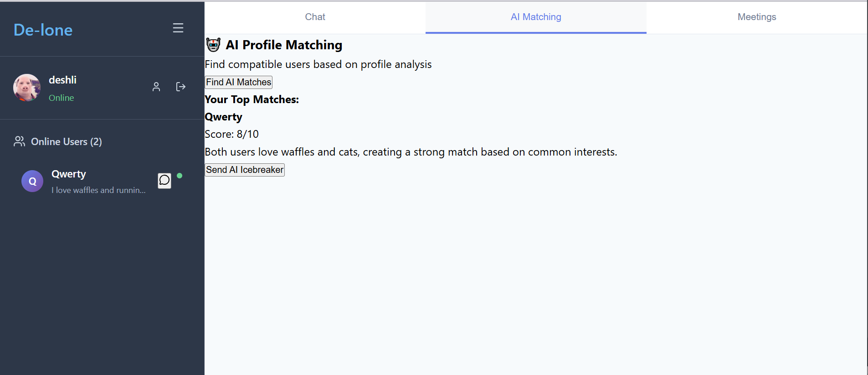Click deshli's profile picture

click(27, 88)
